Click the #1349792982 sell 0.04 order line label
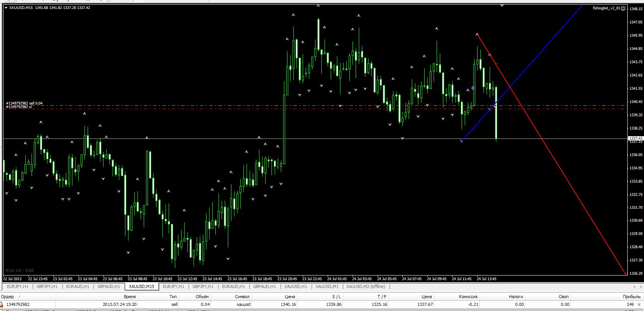This screenshot has height=311, width=644. (x=24, y=103)
